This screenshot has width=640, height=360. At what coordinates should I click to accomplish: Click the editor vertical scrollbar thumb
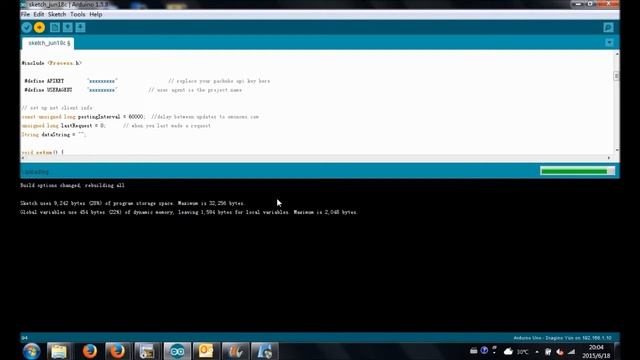point(616,76)
